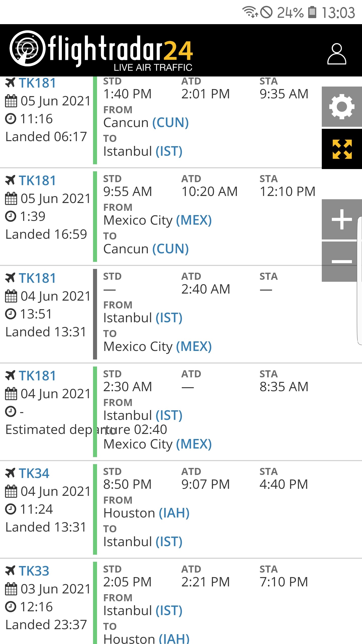
Task: Open Wi-Fi status icon in status bar
Action: point(250,12)
